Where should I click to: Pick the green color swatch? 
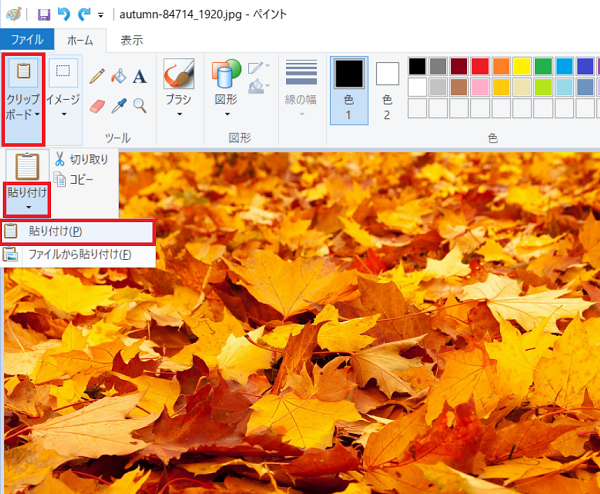coord(543,66)
